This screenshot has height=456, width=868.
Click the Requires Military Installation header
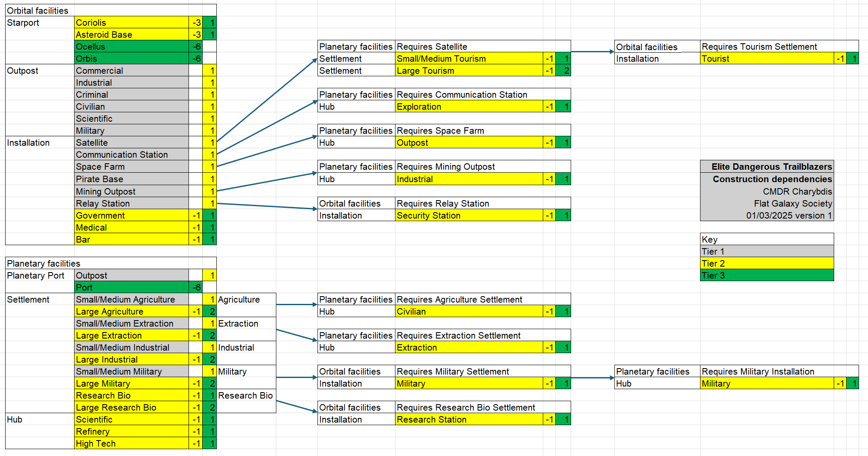click(x=779, y=371)
